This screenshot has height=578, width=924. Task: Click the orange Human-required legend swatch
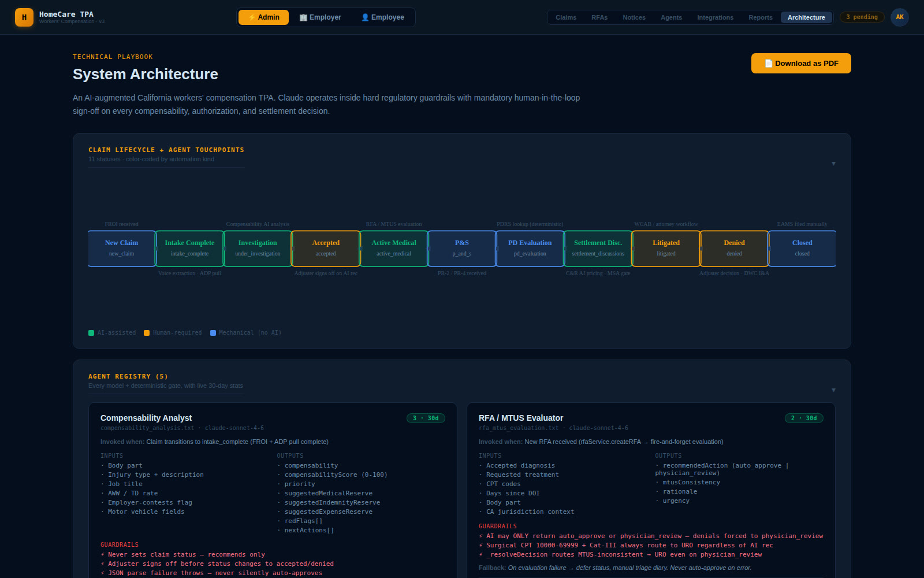coord(147,333)
